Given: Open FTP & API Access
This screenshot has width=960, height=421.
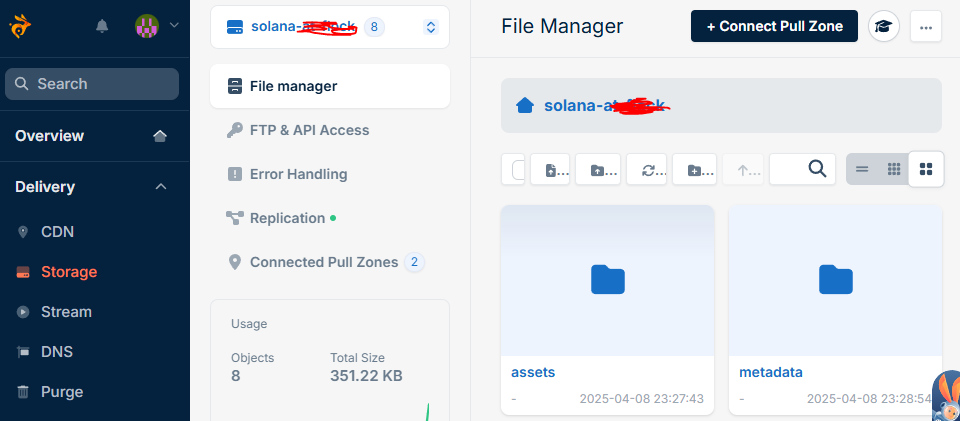Looking at the screenshot, I should [309, 130].
